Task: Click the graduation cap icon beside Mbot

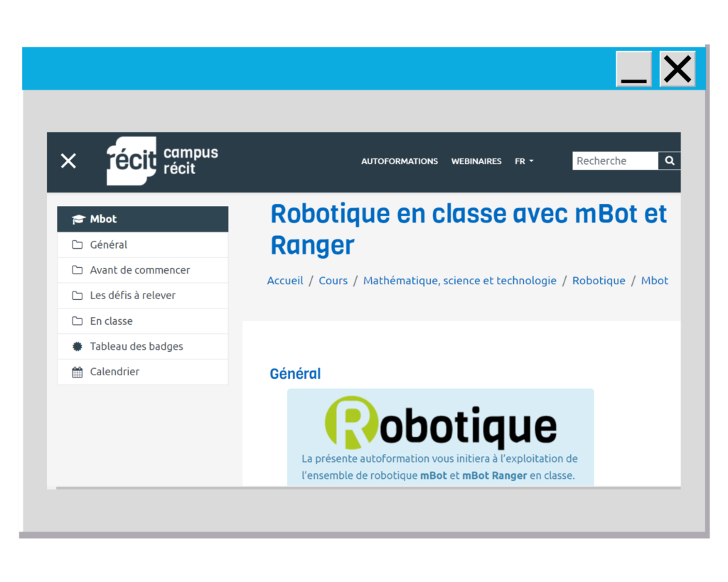Action: 77,220
